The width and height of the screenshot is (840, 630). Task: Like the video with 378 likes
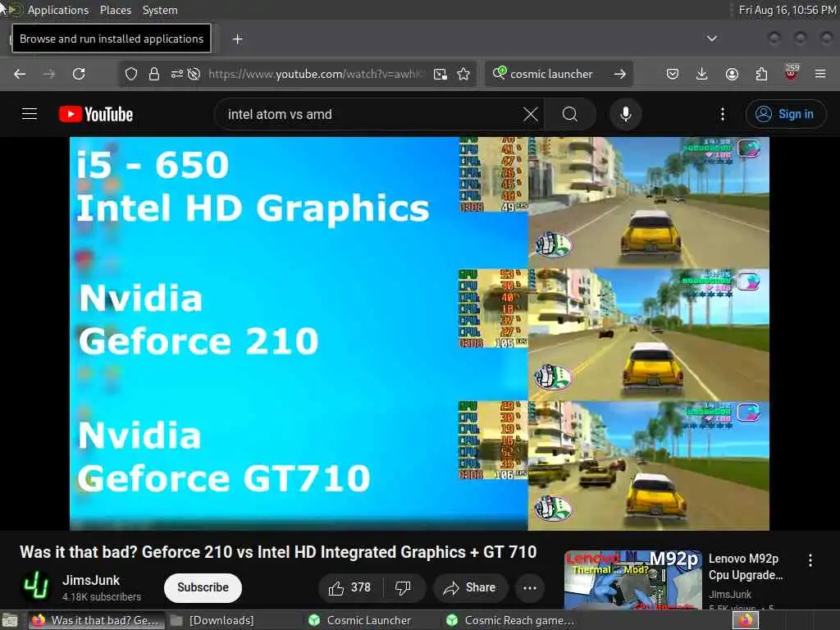click(x=350, y=588)
